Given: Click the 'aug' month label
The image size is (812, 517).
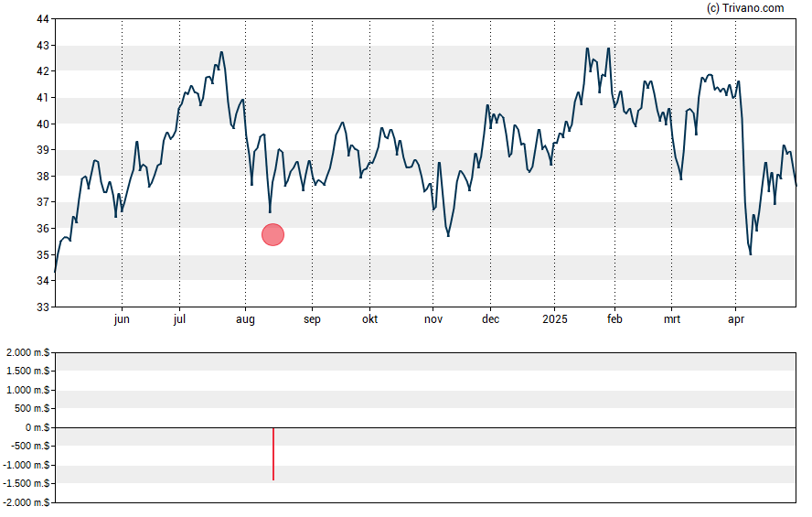Looking at the screenshot, I should [x=245, y=319].
